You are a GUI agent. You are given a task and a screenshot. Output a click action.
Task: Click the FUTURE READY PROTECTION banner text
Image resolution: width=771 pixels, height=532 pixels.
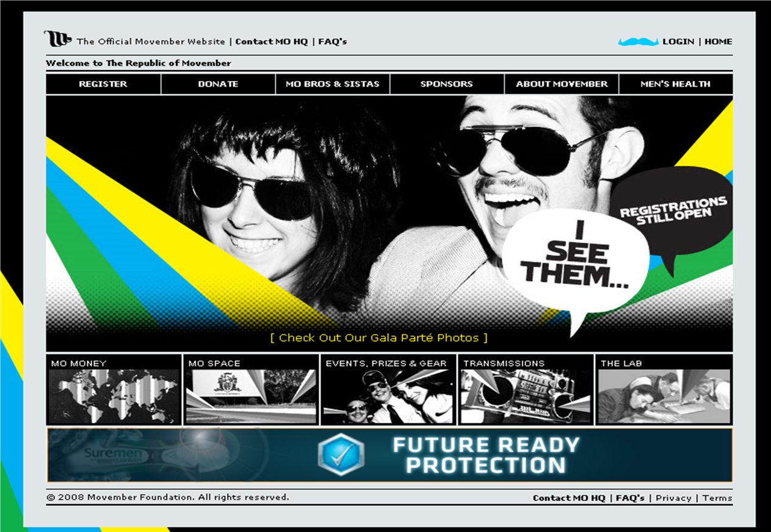click(486, 455)
